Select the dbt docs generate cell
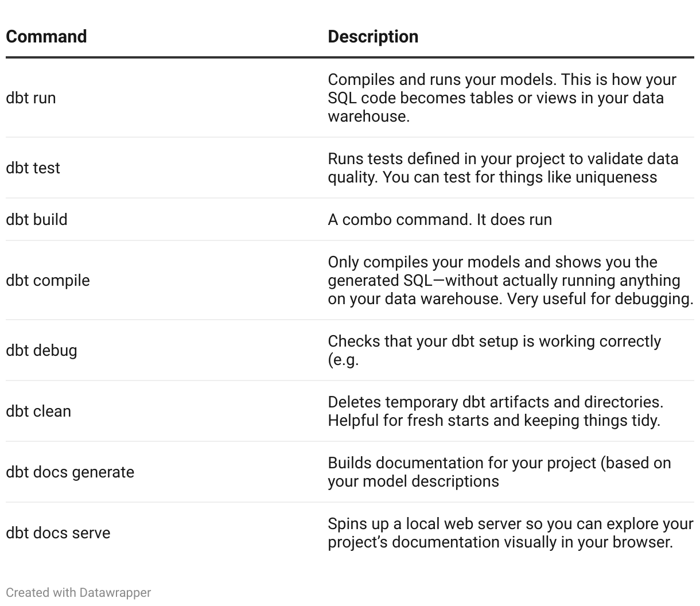The height and width of the screenshot is (606, 700). pyautogui.click(x=70, y=472)
